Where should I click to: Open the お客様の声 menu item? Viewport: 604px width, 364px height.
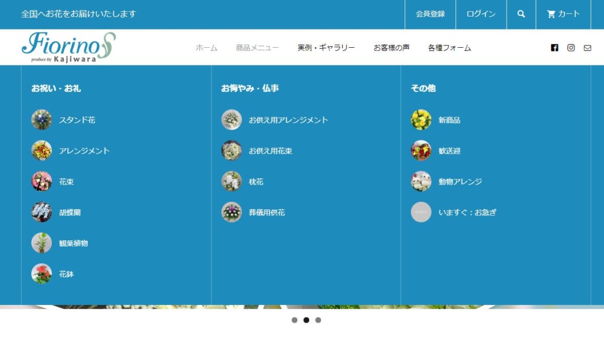pos(391,48)
